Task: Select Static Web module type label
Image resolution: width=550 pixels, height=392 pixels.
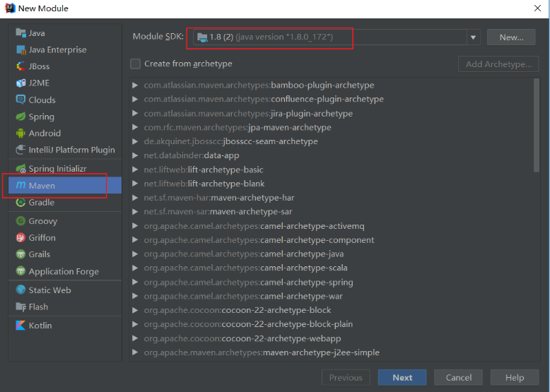Action: [49, 290]
